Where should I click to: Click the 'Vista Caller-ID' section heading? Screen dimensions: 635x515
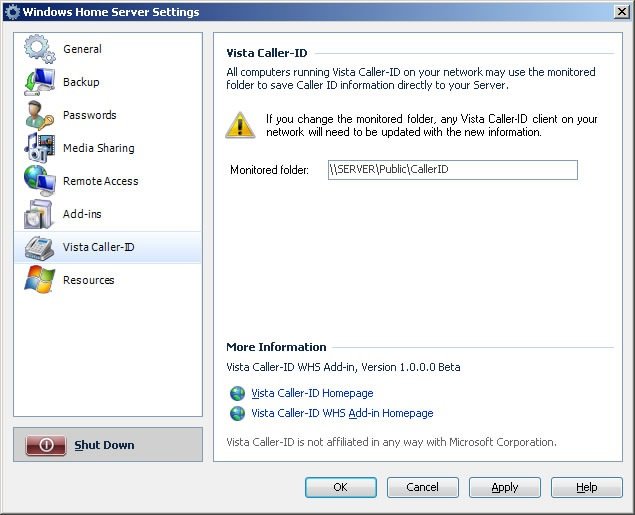coord(267,53)
